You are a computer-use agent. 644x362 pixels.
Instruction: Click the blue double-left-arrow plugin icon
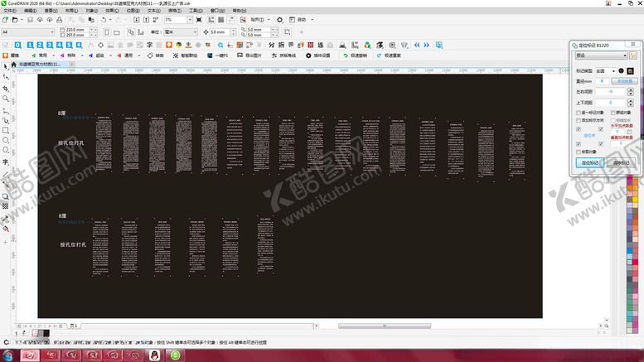tap(417, 46)
